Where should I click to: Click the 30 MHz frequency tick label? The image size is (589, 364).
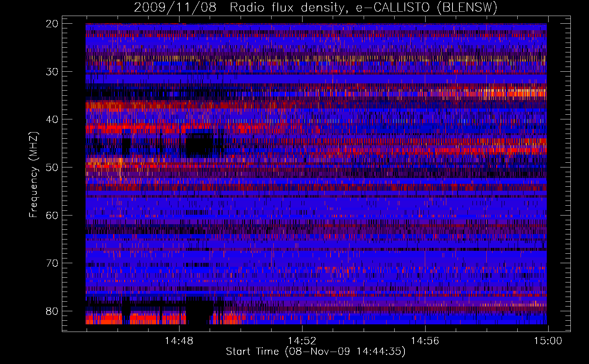pyautogui.click(x=52, y=72)
